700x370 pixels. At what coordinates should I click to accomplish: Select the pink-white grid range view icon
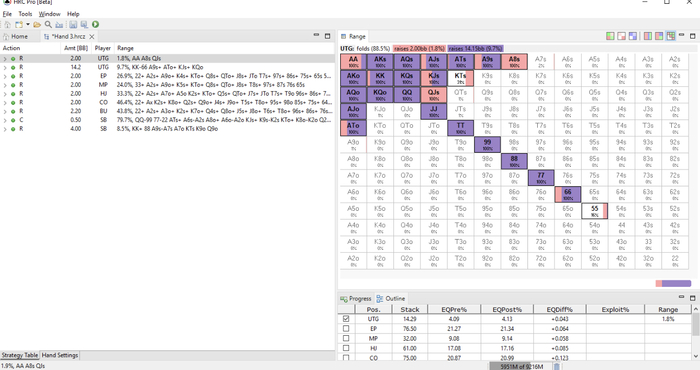(621, 36)
